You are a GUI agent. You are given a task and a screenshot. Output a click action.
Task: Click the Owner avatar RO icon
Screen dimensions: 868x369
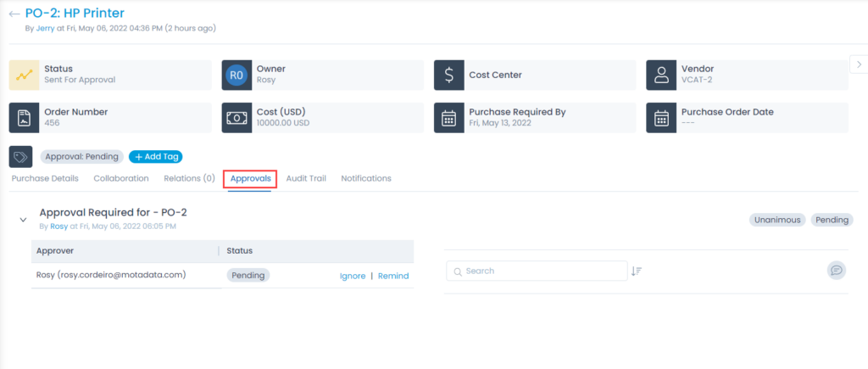236,75
